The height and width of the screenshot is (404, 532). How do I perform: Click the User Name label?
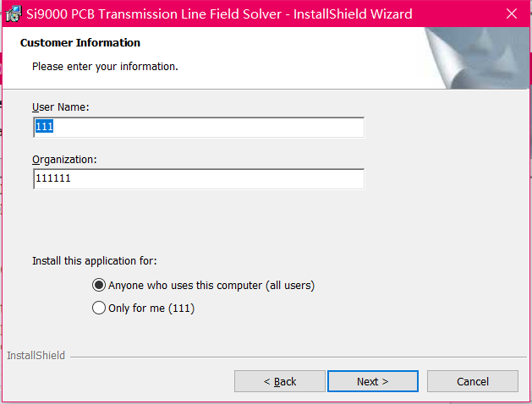[x=60, y=107]
